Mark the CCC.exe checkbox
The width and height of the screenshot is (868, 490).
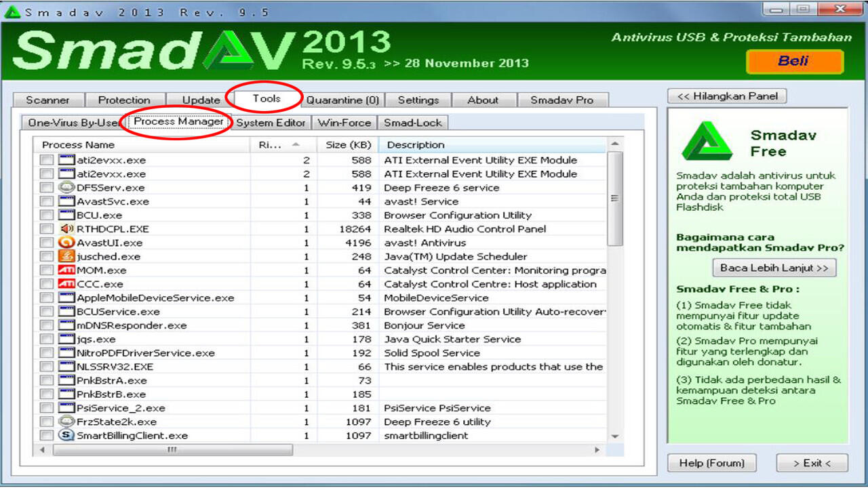[46, 284]
